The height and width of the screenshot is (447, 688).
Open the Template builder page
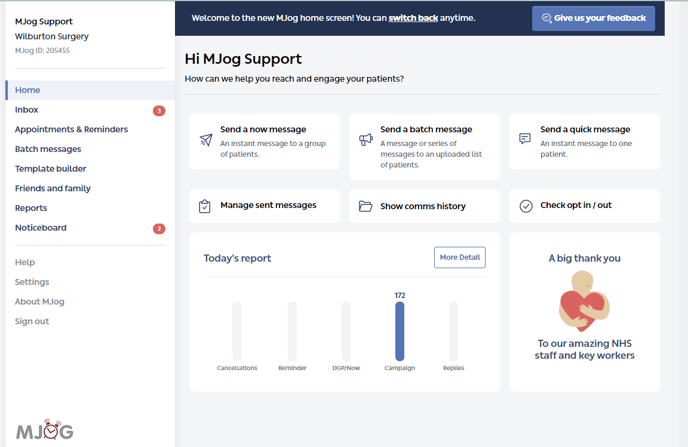[x=50, y=169]
